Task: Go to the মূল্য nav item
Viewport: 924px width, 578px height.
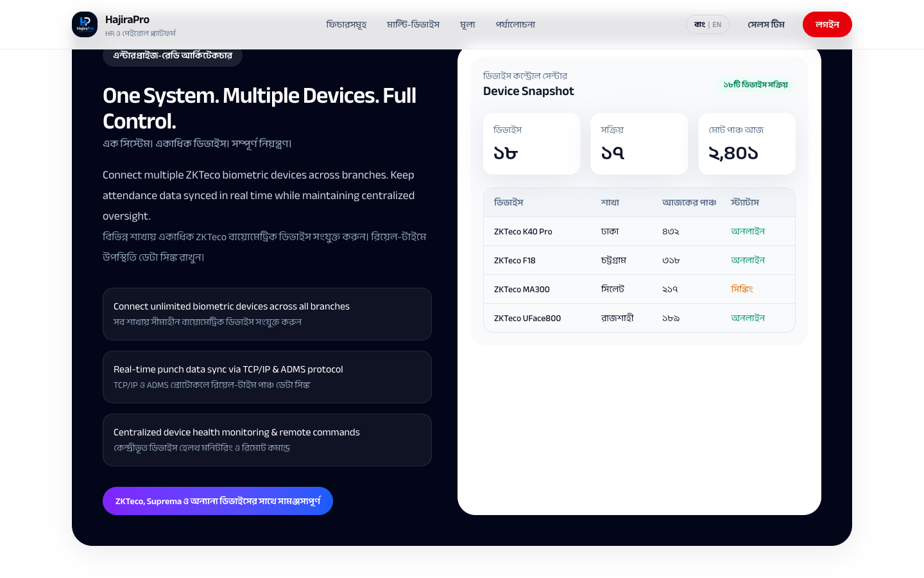Action: (x=468, y=24)
